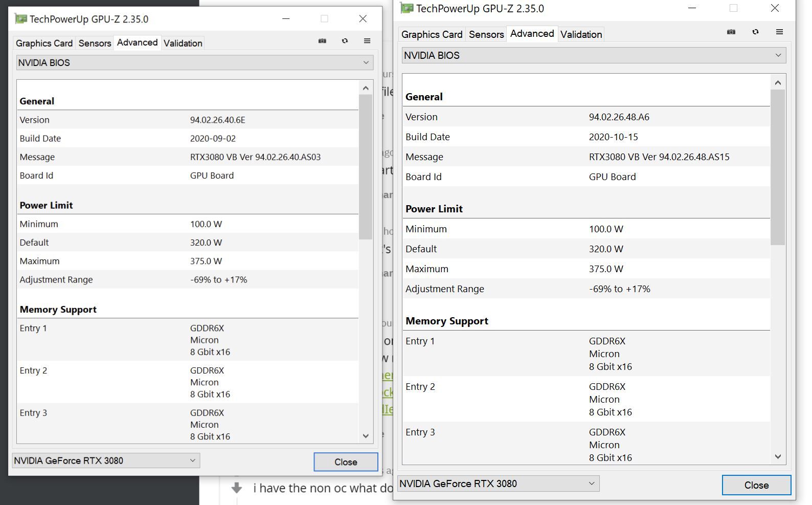Click Minimum 100.0 W value in left window
This screenshot has width=812, height=505.
[x=206, y=224]
